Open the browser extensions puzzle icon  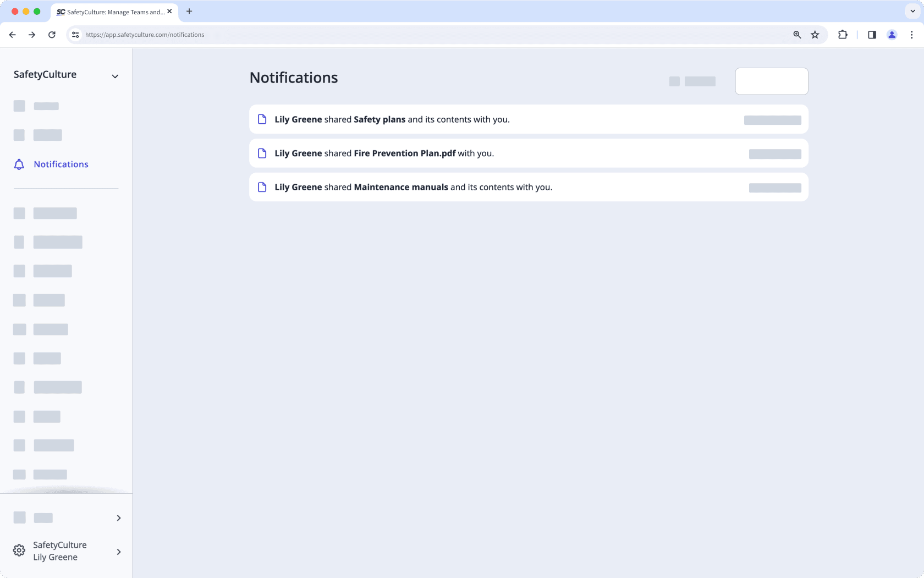coord(843,35)
